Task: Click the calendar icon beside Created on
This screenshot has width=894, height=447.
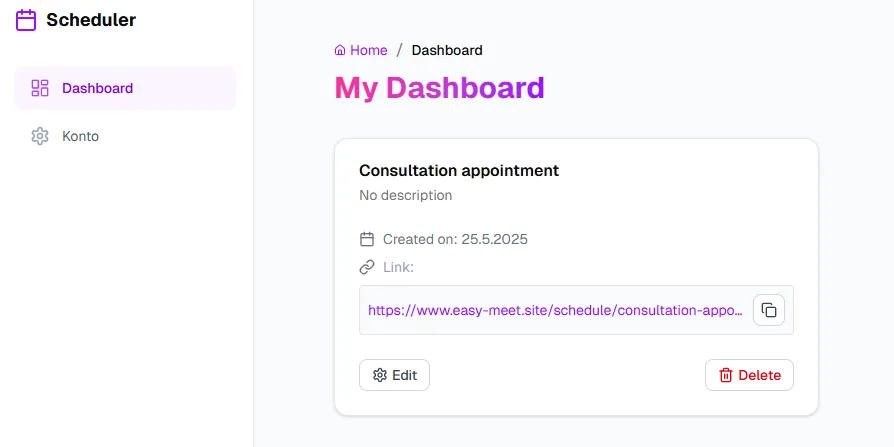Action: 367,239
